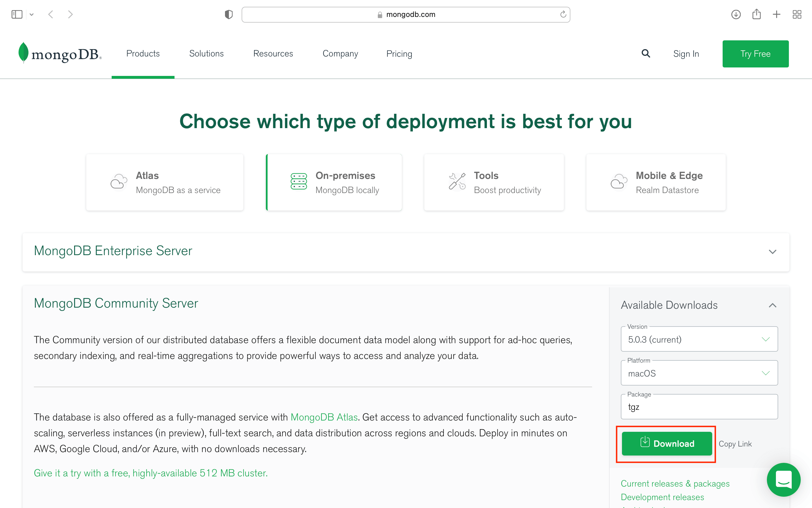The height and width of the screenshot is (508, 812).
Task: Open the MongoDB Atlas inline link
Action: pyautogui.click(x=324, y=417)
